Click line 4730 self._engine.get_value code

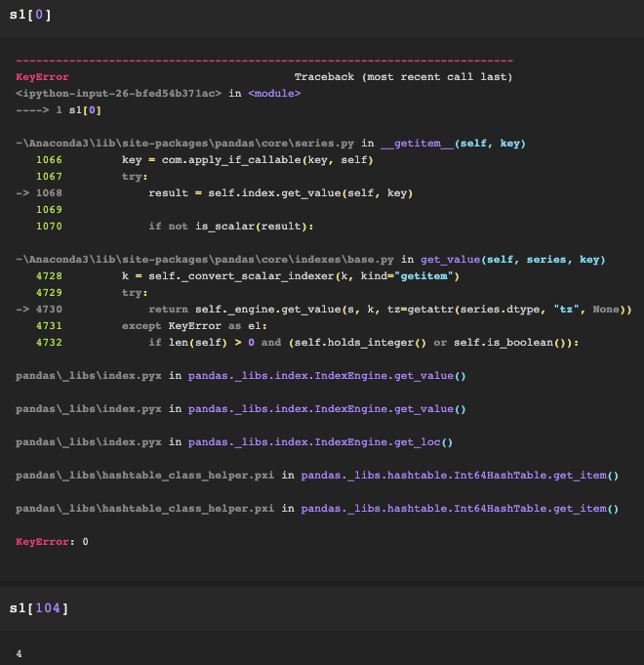pyautogui.click(x=389, y=310)
